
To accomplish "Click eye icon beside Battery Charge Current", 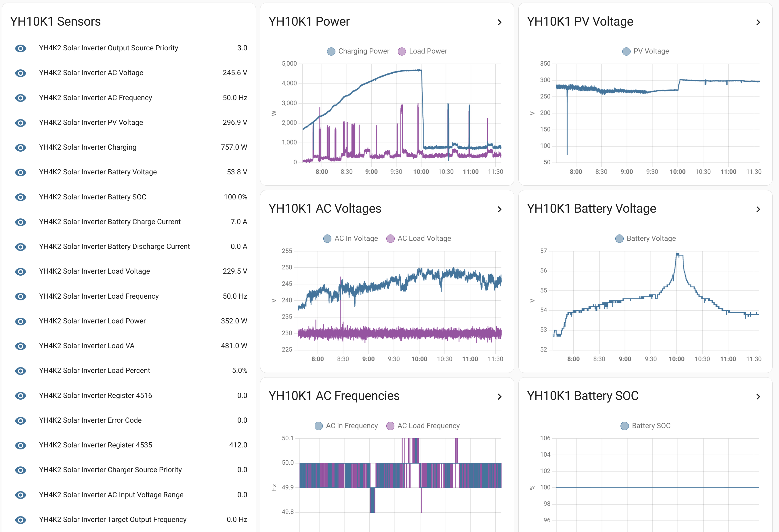I will (20, 222).
